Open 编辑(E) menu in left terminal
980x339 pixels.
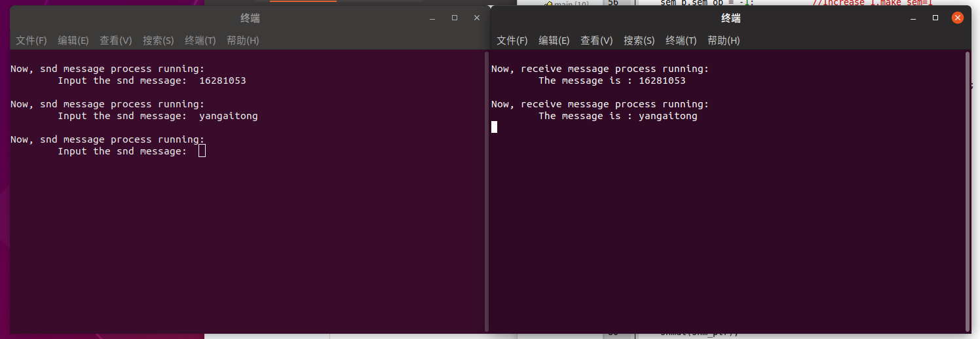coord(73,41)
